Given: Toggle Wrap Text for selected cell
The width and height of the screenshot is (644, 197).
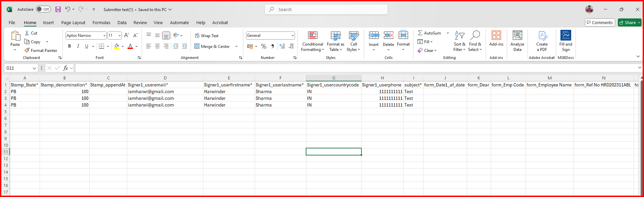Looking at the screenshot, I should tap(207, 36).
